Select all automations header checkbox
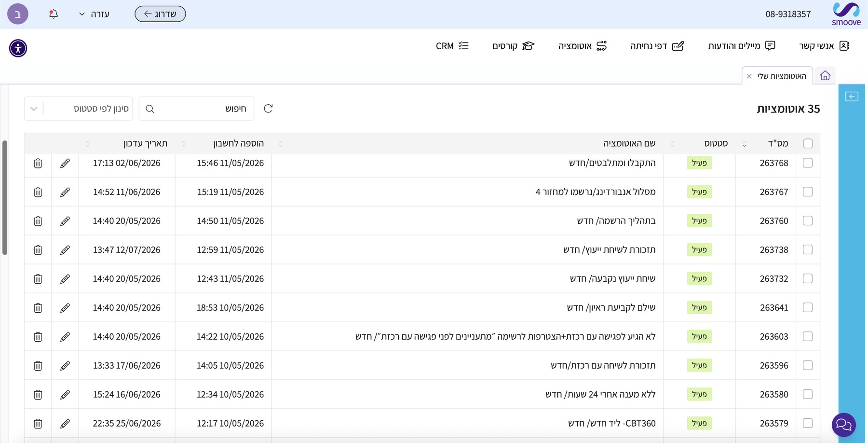868x443 pixels. pyautogui.click(x=808, y=143)
